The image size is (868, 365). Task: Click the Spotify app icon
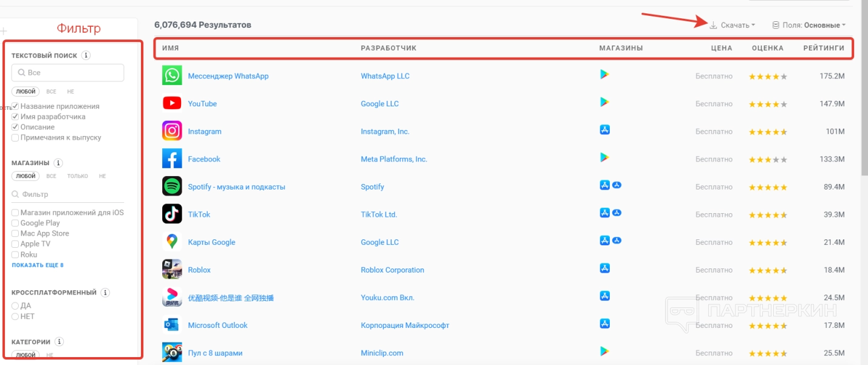tap(172, 186)
